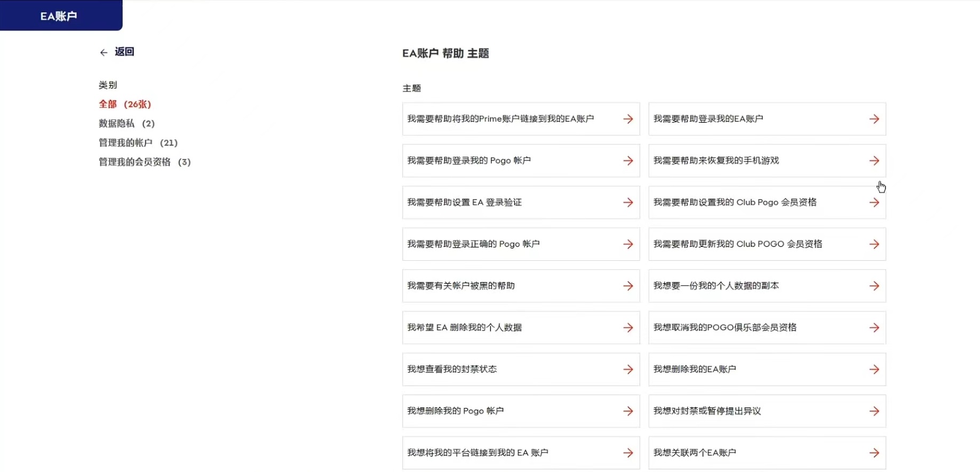This screenshot has width=980, height=472.
Task: Open topic 我需要帮助设置我的 Club Pogo 会员资格
Action: coord(767,203)
